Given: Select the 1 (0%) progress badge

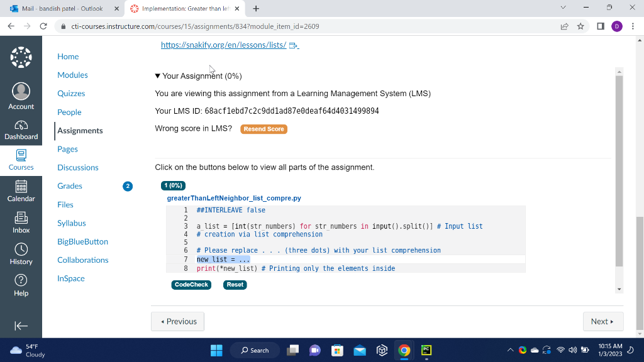Looking at the screenshot, I should click(174, 185).
